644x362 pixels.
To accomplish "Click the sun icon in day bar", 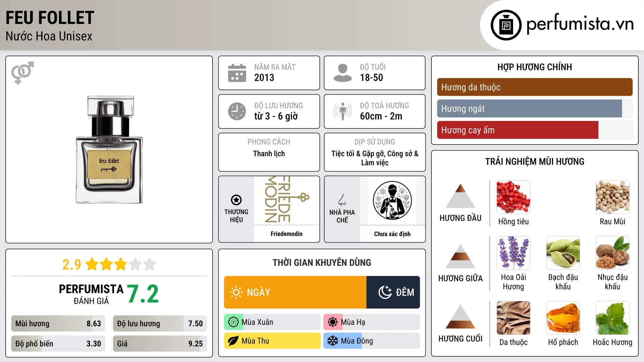I will (236, 292).
